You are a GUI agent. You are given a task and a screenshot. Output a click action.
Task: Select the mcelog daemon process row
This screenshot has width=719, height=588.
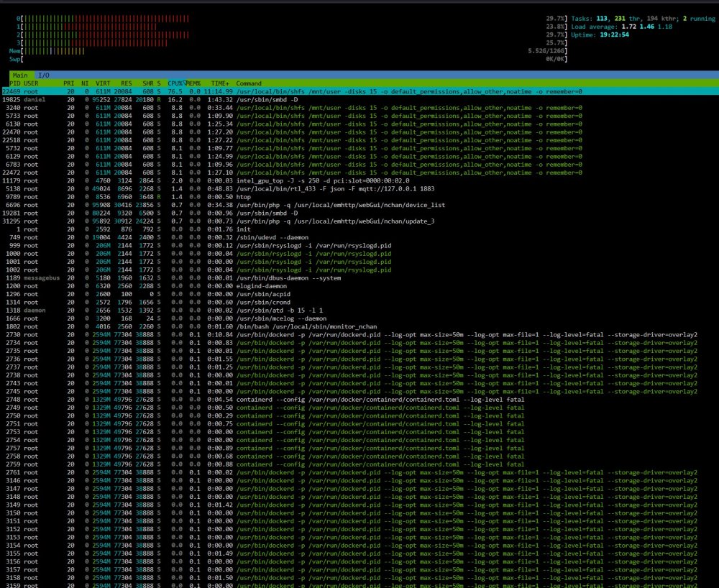tap(359, 318)
